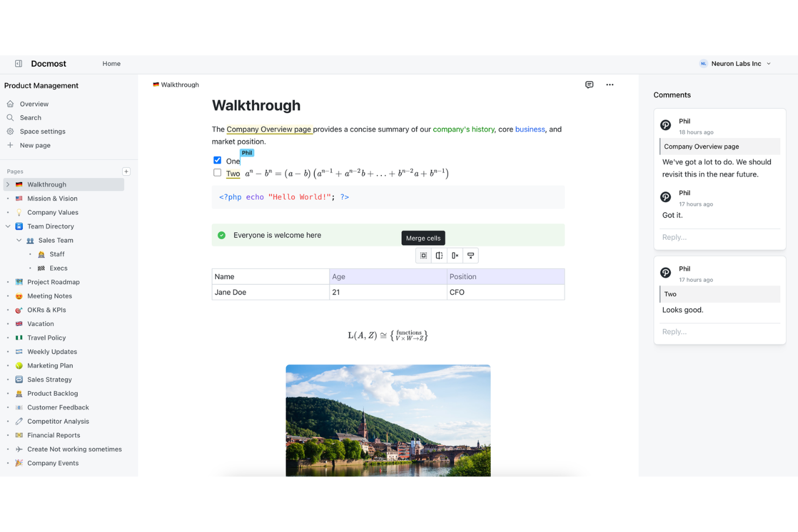
Task: Open Space settings in the sidebar
Action: click(x=43, y=132)
